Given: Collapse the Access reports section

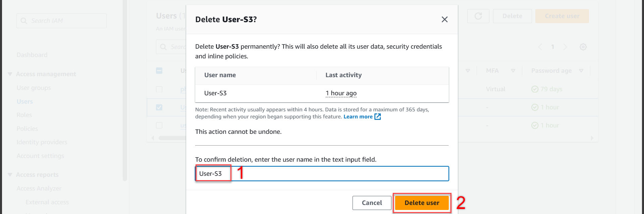Looking at the screenshot, I should pyautogui.click(x=10, y=175).
